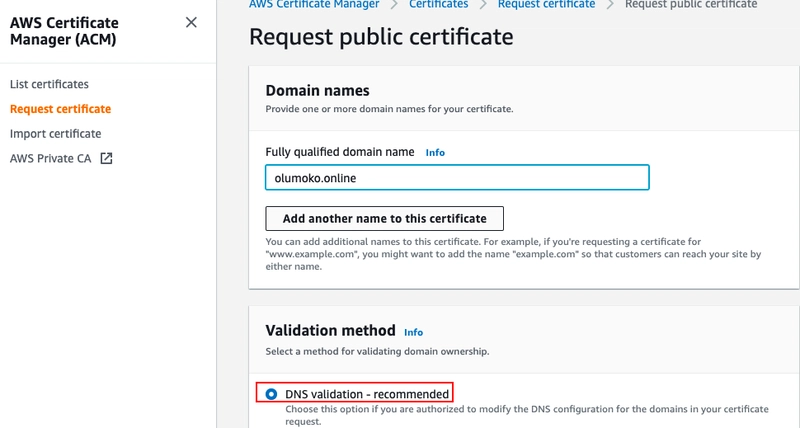
Task: Click the Request public certificate breadcrumb
Action: 691,4
